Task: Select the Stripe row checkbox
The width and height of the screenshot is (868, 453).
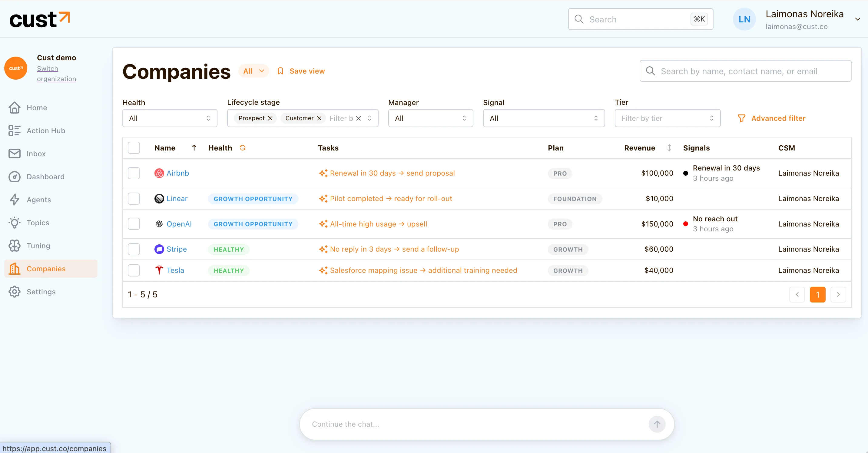Action: pos(134,249)
